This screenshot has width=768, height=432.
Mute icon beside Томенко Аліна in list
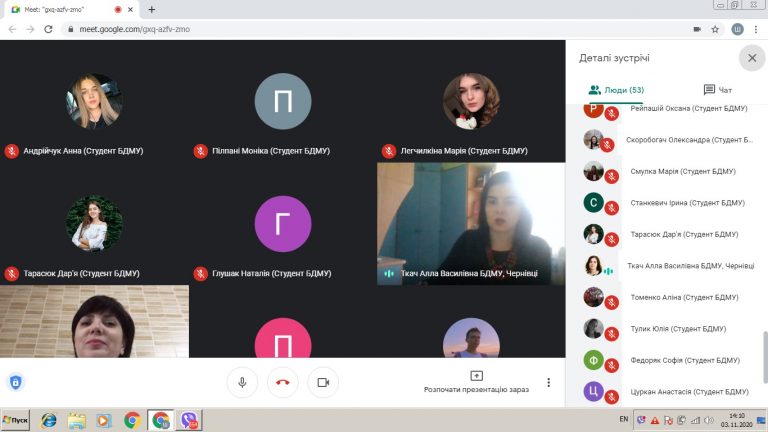[611, 303]
